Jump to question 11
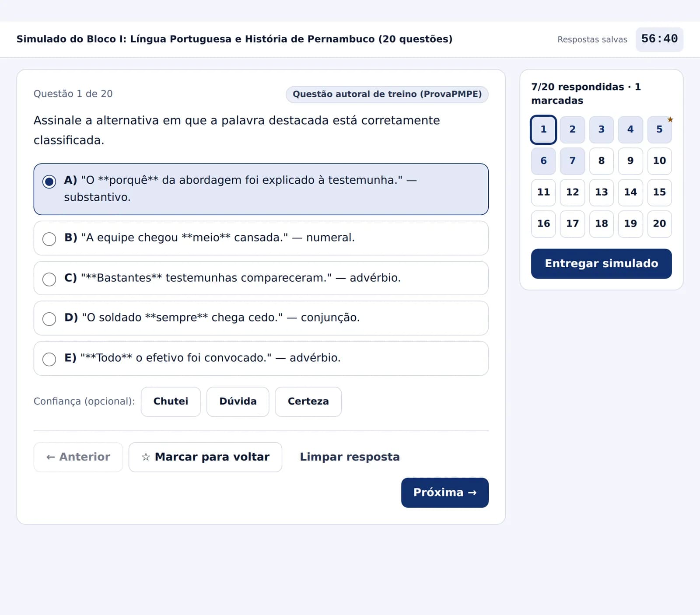The width and height of the screenshot is (700, 615). [543, 192]
